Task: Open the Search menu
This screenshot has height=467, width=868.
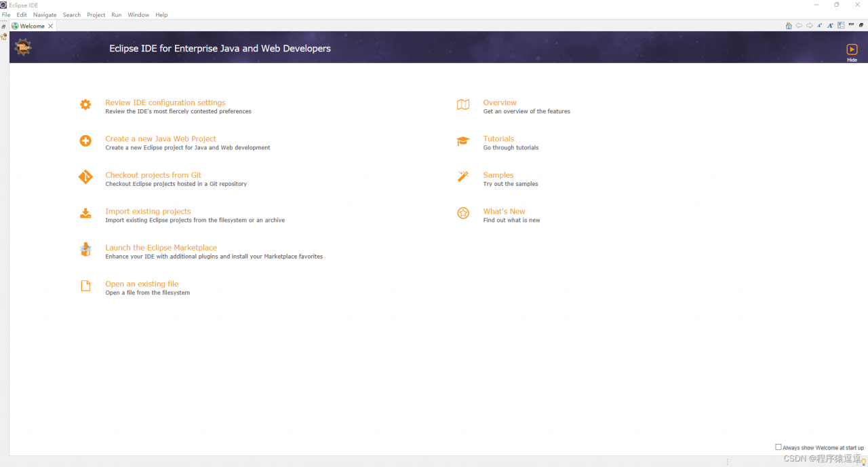Action: [71, 15]
